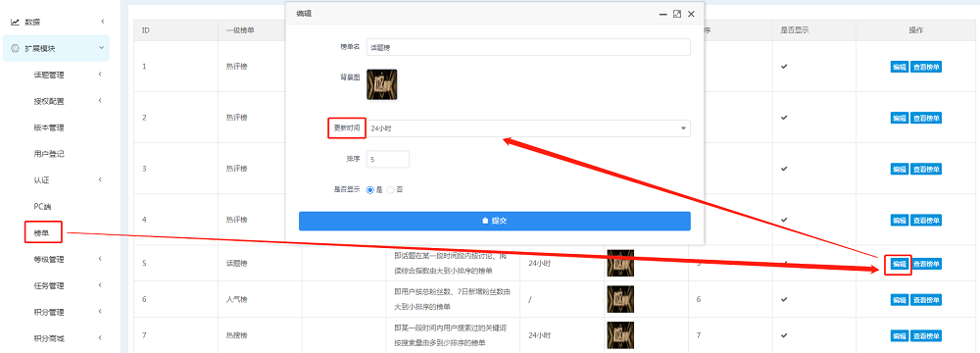
Task: Click 编辑 in row 4
Action: point(900,221)
